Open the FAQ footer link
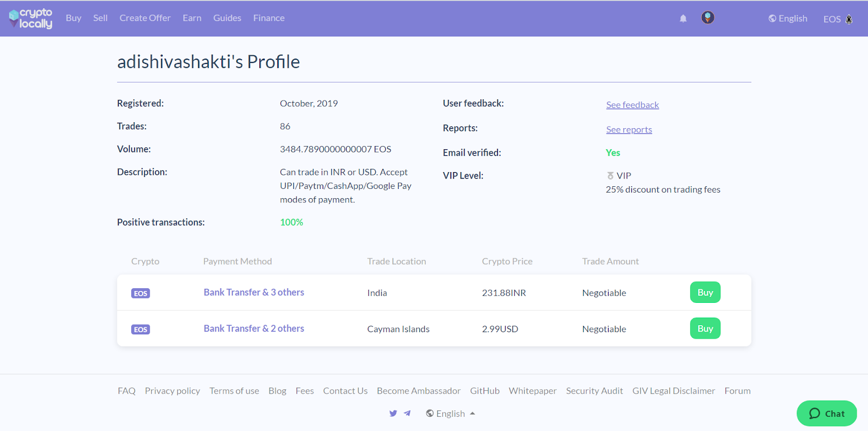 tap(126, 391)
